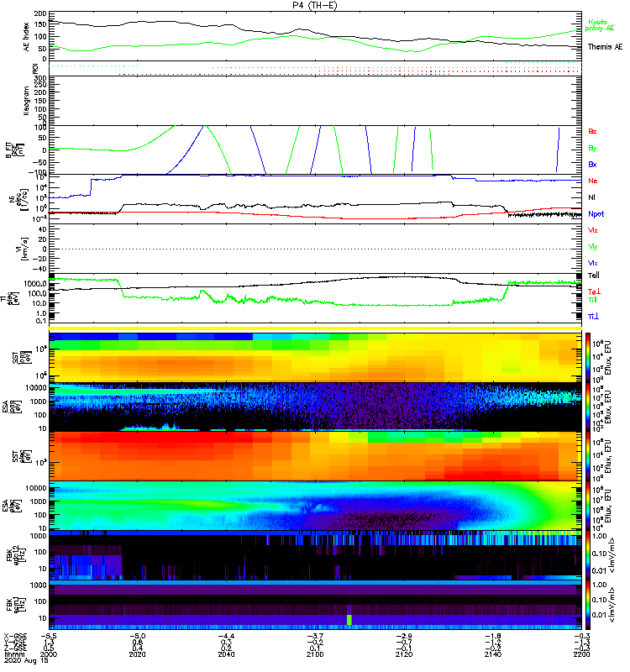Select the Themis AE legend label
630x672 pixels.
coord(605,46)
